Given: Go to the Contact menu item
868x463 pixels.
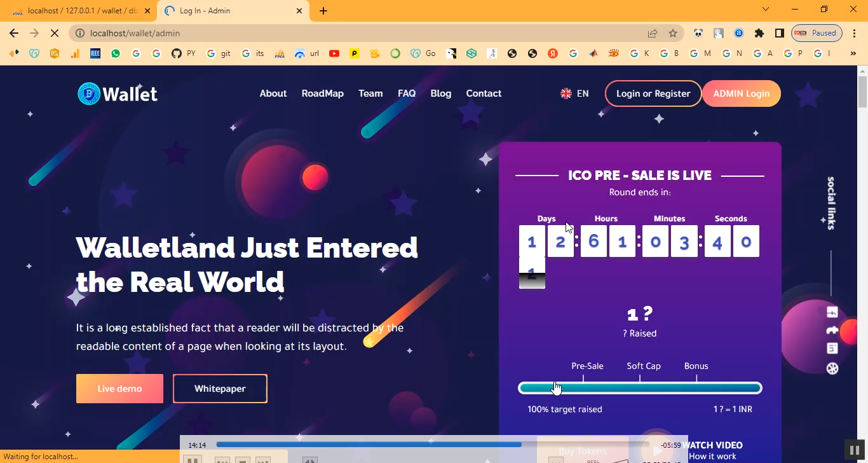Looking at the screenshot, I should [x=484, y=93].
